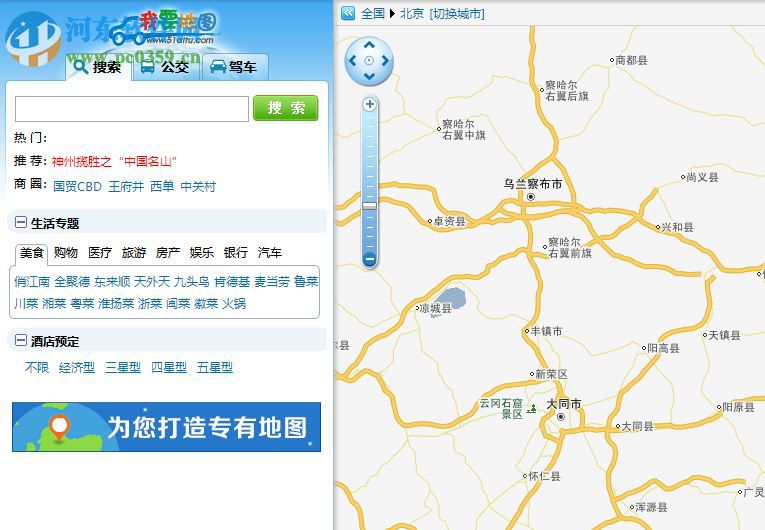Viewport: 765px width, 530px height.
Task: Search for 俏江南 restaurants
Action: point(32,282)
